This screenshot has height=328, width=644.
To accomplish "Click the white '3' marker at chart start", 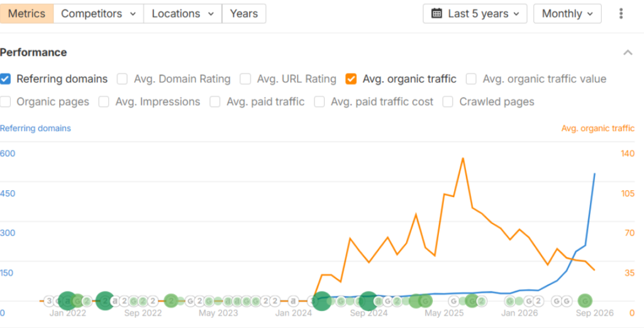I will (49, 302).
